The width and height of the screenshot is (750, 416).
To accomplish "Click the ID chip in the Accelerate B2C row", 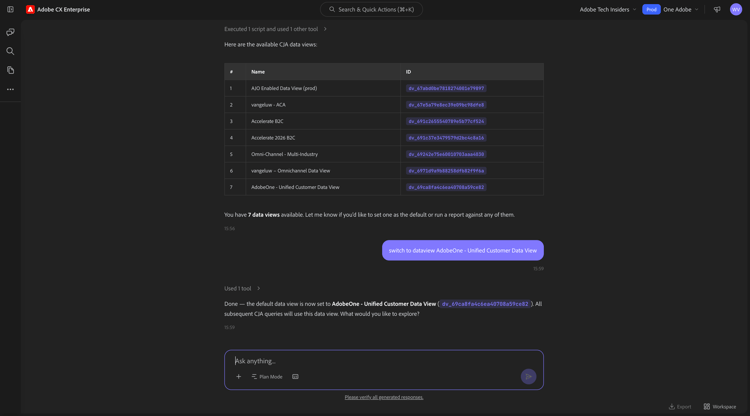I will point(446,121).
